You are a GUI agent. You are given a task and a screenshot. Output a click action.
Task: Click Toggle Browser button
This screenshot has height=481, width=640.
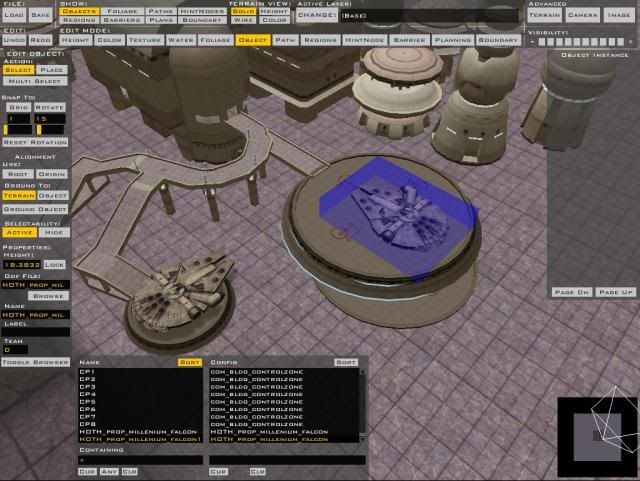36,362
